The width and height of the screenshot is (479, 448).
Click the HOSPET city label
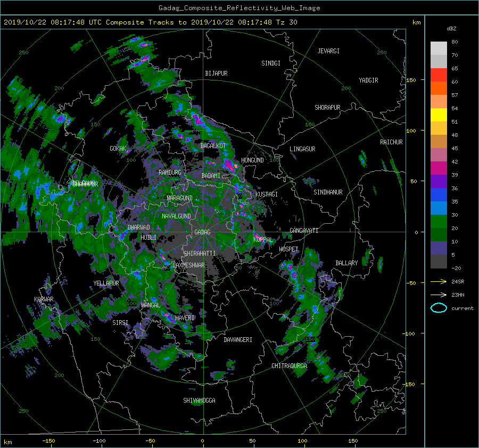coord(288,249)
